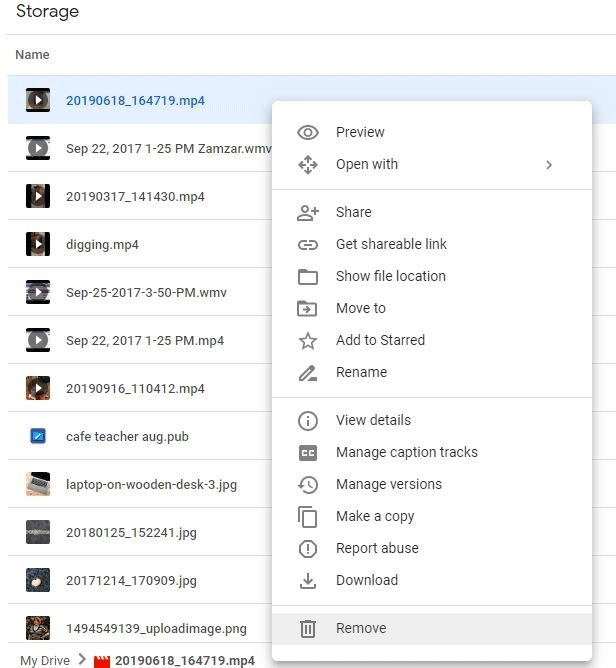Click the Manage versions history icon

[308, 484]
